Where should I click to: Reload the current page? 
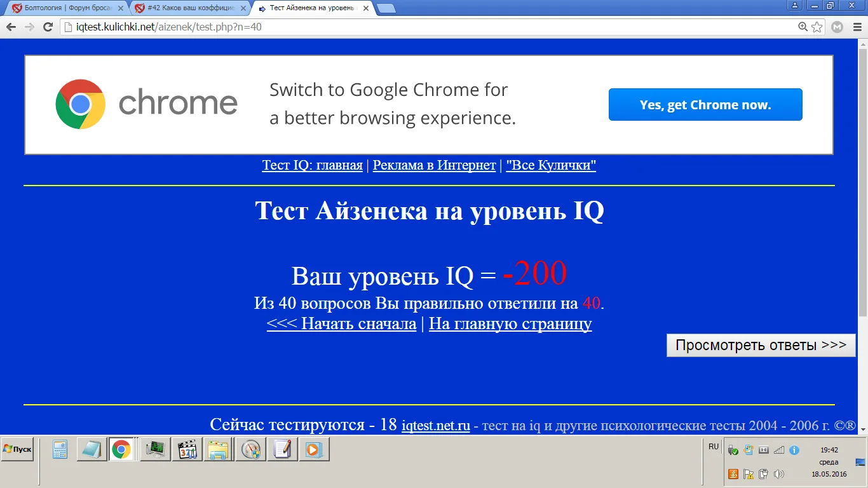pos(48,27)
